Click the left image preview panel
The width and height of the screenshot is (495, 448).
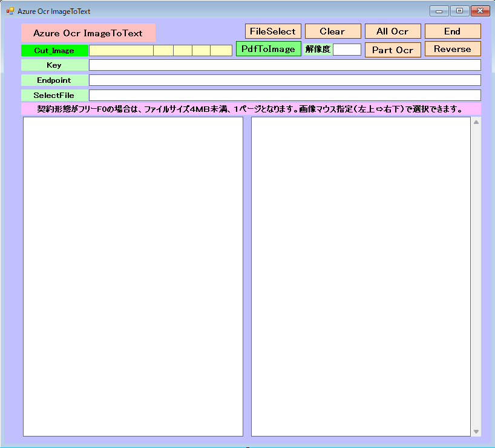point(133,276)
